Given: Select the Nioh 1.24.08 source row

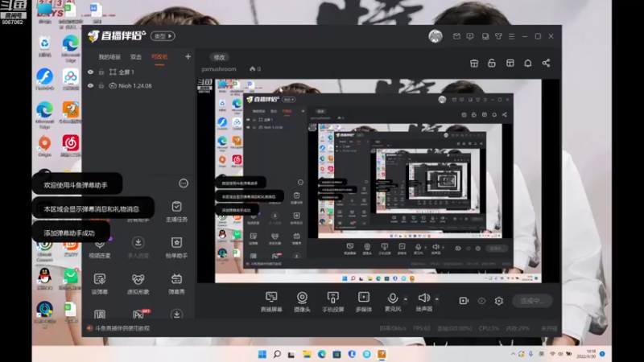Looking at the screenshot, I should (138, 85).
